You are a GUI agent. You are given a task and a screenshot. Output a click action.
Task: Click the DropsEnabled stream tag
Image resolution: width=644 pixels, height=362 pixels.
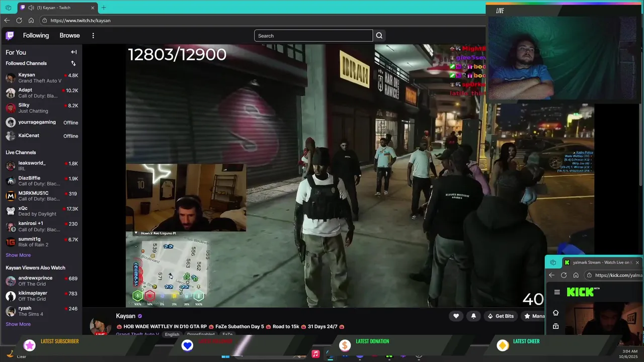coord(200,334)
